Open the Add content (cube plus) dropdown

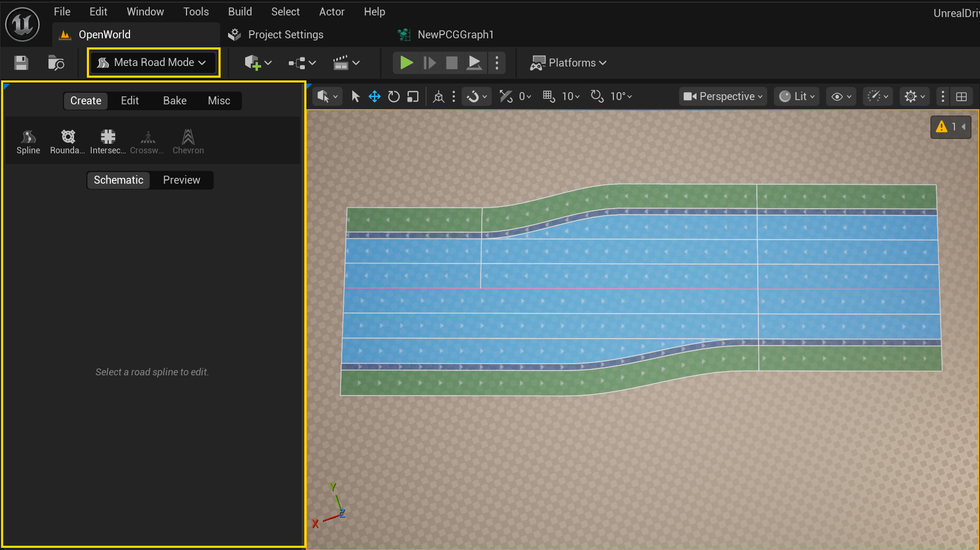coord(258,63)
